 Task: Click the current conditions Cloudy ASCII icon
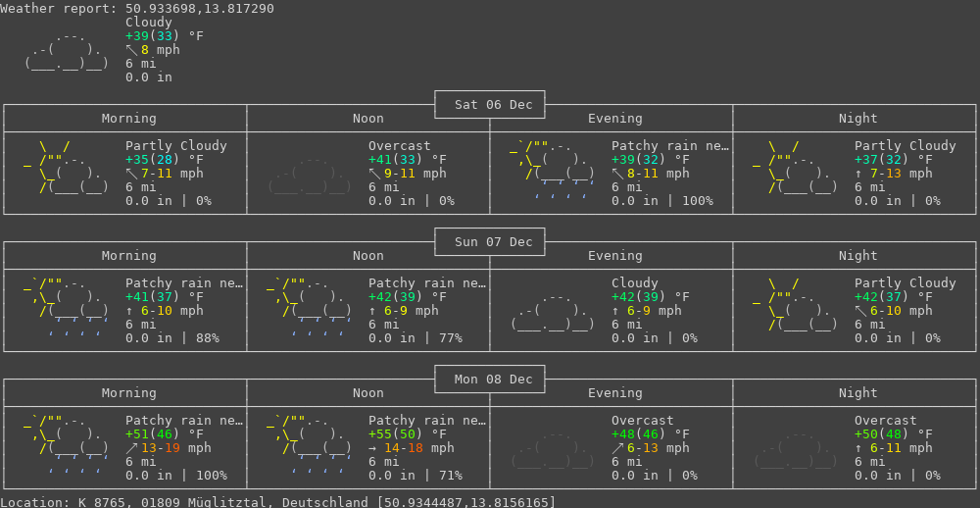click(x=67, y=51)
